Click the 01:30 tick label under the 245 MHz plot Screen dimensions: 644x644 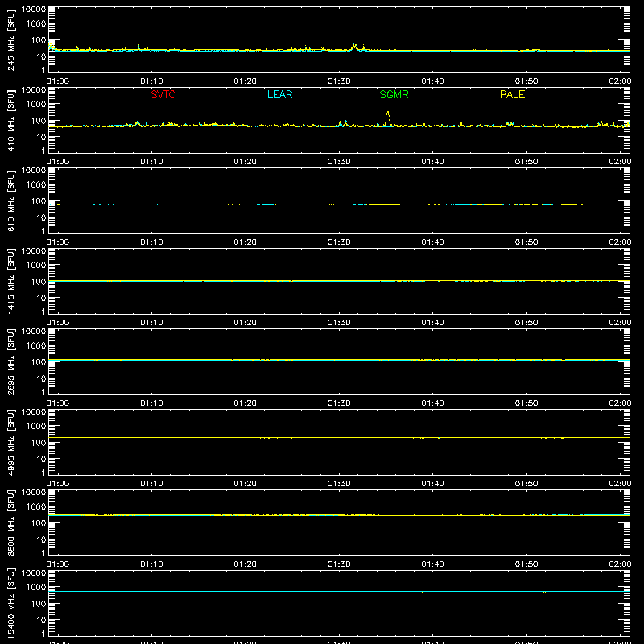(x=339, y=81)
